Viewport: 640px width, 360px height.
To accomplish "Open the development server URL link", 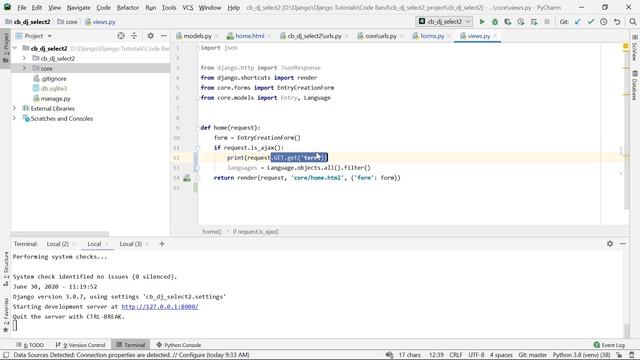I will point(160,307).
